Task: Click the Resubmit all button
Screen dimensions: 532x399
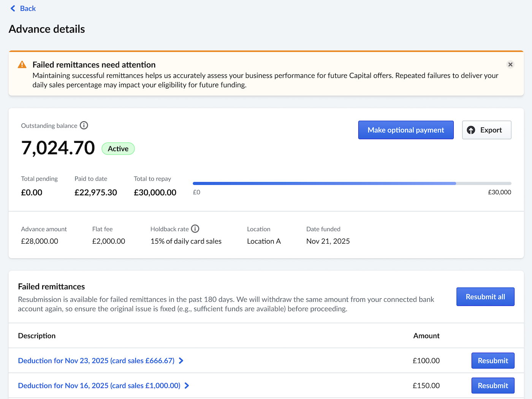Action: [485, 297]
